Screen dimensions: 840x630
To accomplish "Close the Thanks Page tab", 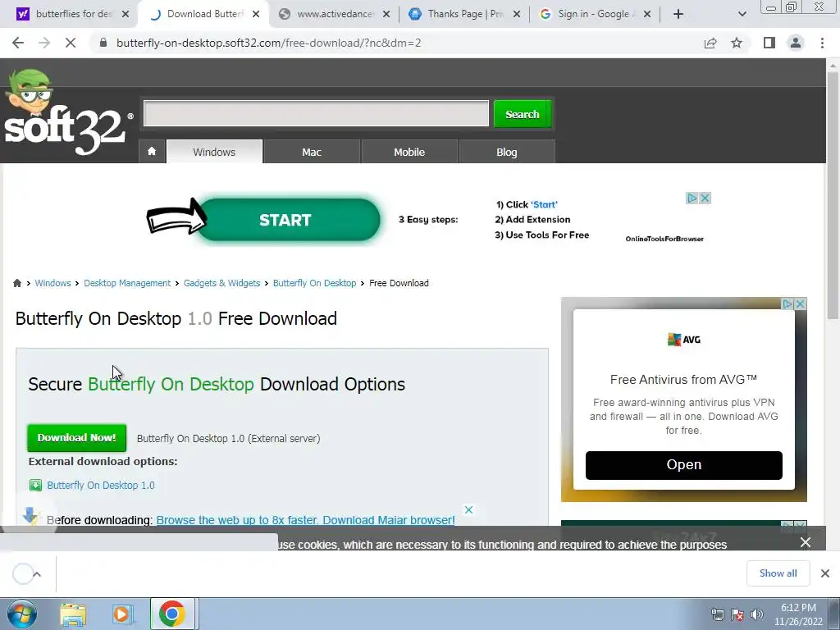I will (x=517, y=15).
